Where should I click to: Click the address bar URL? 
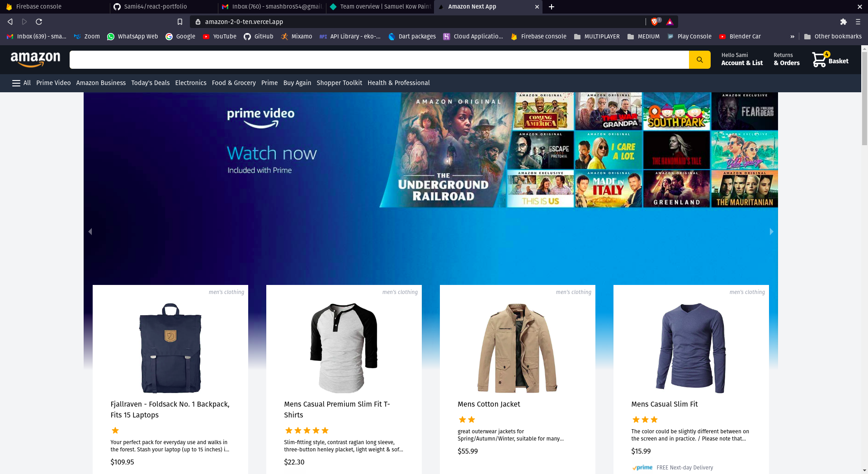coord(244,22)
